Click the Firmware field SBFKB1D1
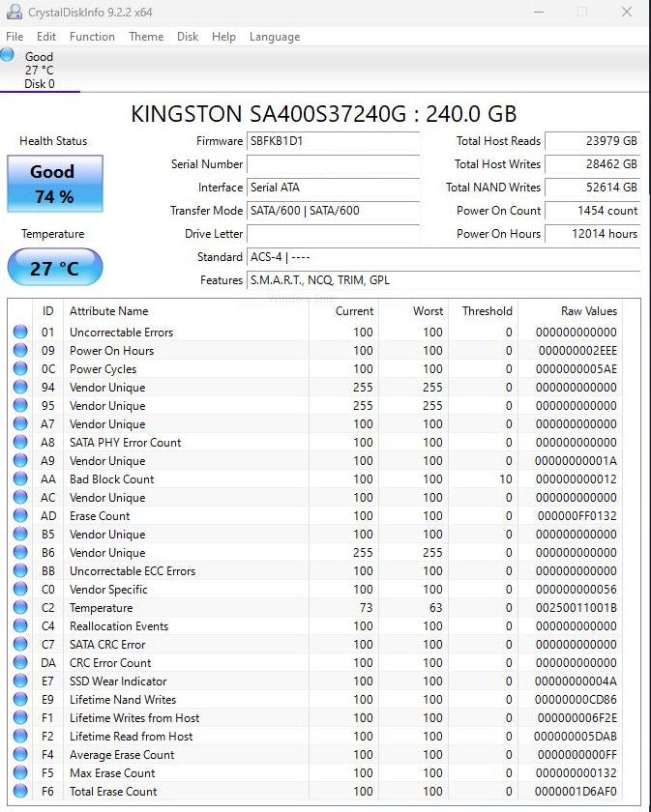Screen dimensions: 651x812 [334, 141]
